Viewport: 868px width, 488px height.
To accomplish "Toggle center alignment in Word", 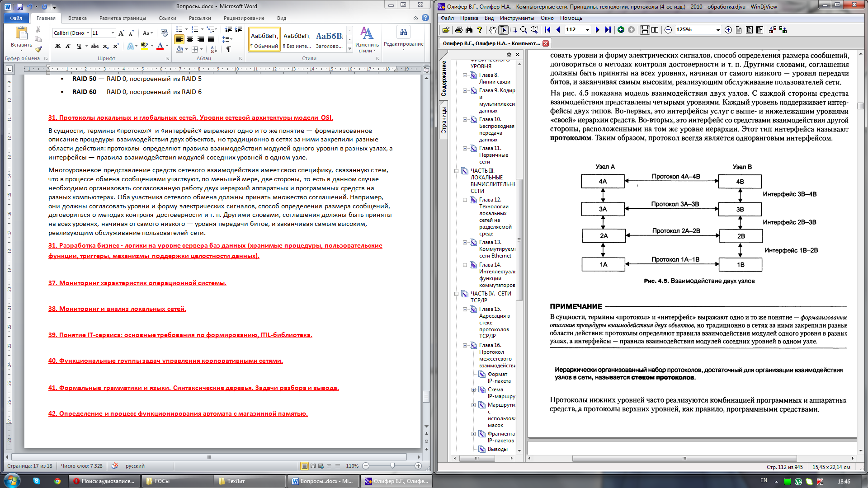I will coord(190,39).
